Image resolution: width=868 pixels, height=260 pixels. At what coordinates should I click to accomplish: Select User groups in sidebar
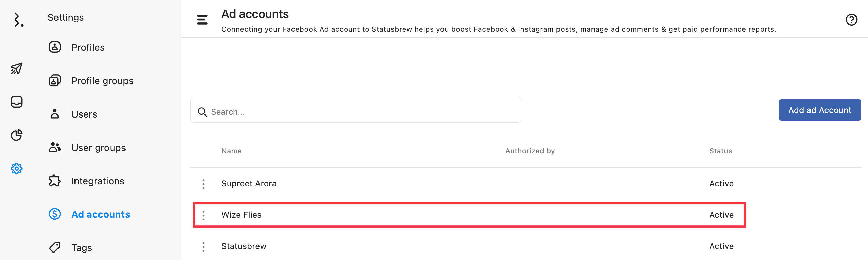98,148
